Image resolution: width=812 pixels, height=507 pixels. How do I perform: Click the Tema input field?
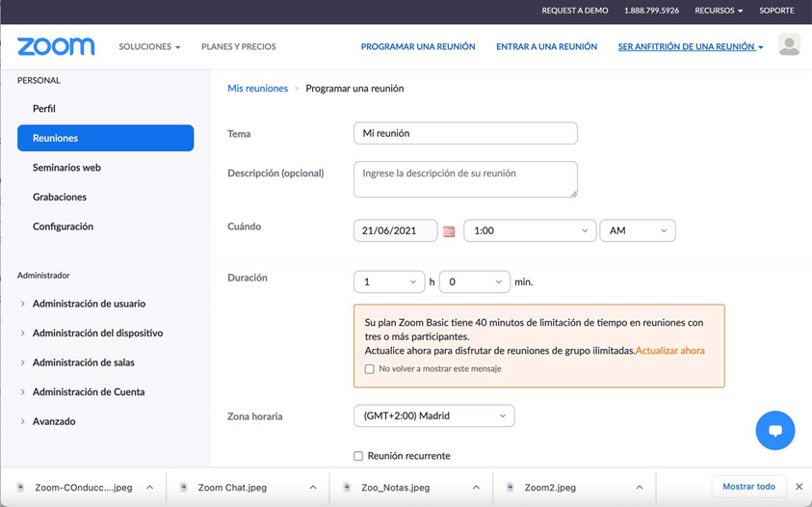click(465, 133)
